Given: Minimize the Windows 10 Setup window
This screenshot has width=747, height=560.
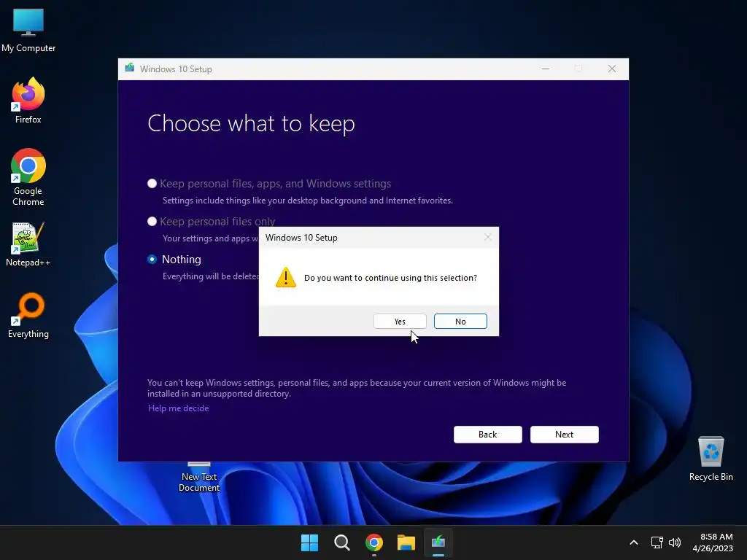Looking at the screenshot, I should (x=546, y=69).
